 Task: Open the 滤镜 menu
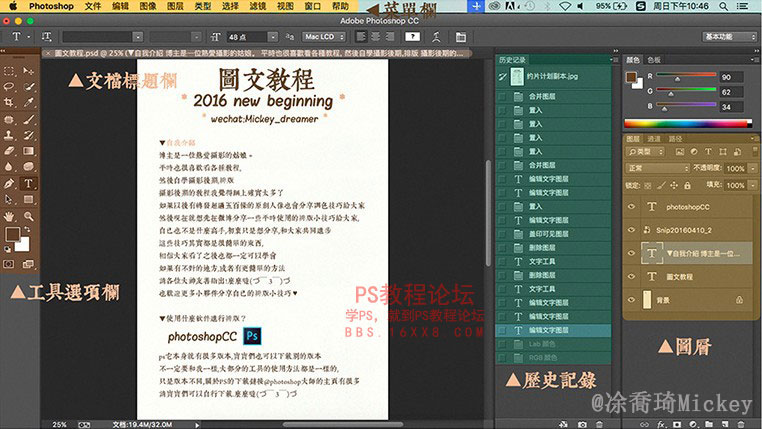click(x=258, y=6)
